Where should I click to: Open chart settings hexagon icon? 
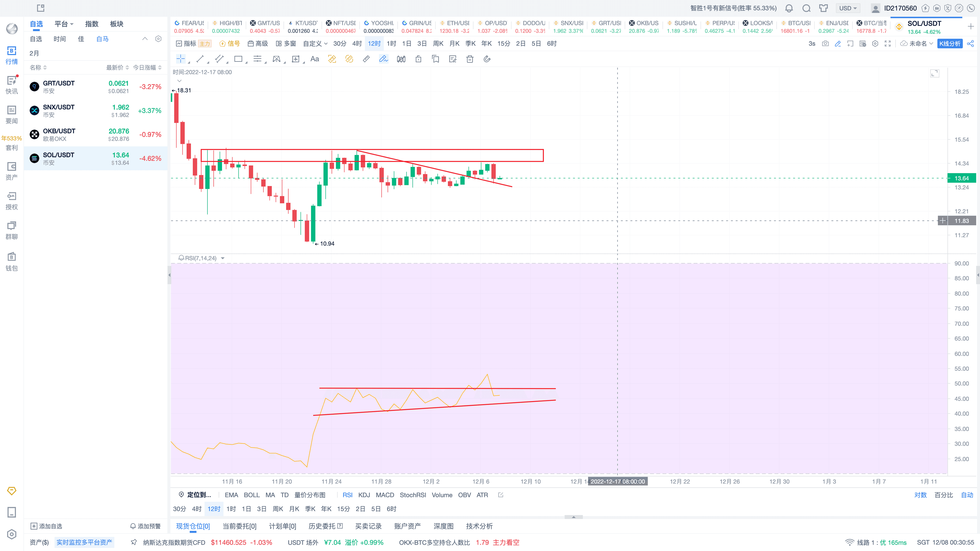[x=875, y=44]
